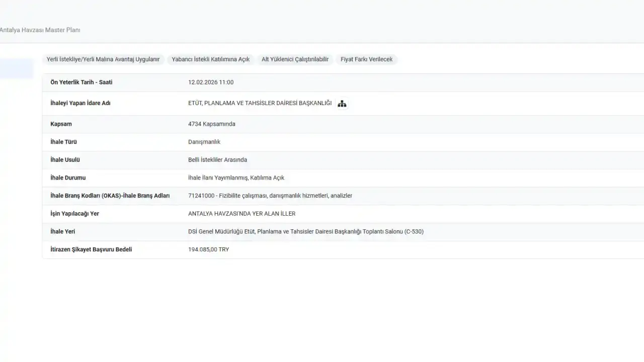
Task: Click the organization hierarchy icon beside idare adı
Action: point(342,104)
